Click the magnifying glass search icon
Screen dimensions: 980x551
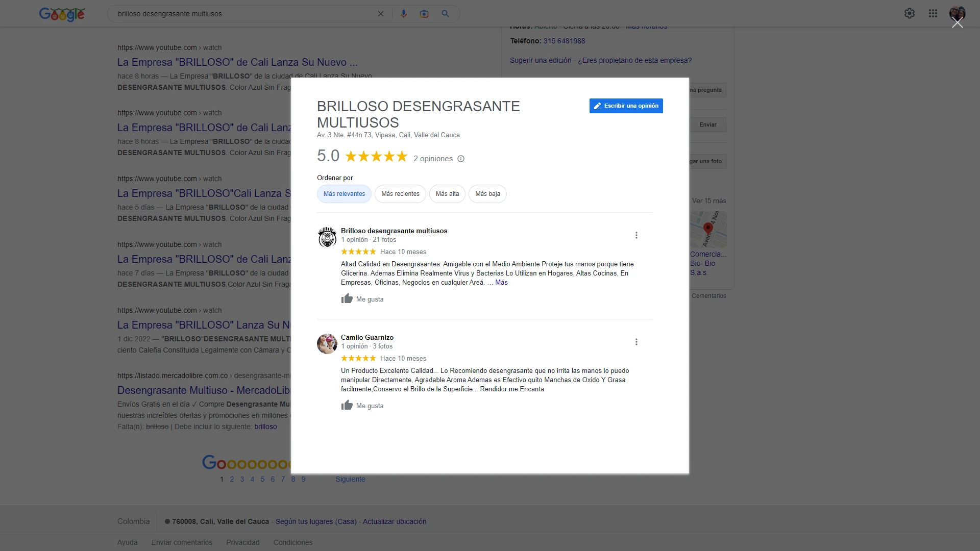pos(445,14)
